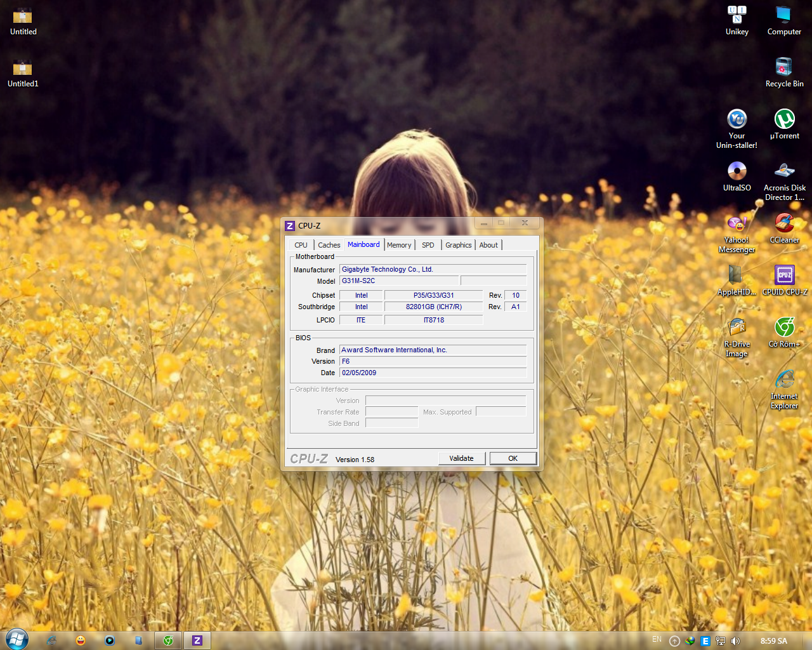Select the Mainboard tab
812x650 pixels.
[x=363, y=244]
